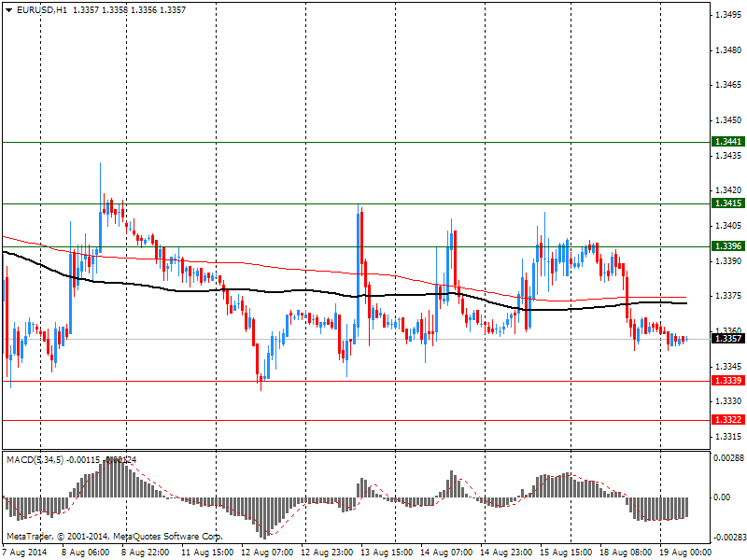The width and height of the screenshot is (747, 560).
Task: Click the 8 Aug 22:00 time label
Action: point(145,553)
